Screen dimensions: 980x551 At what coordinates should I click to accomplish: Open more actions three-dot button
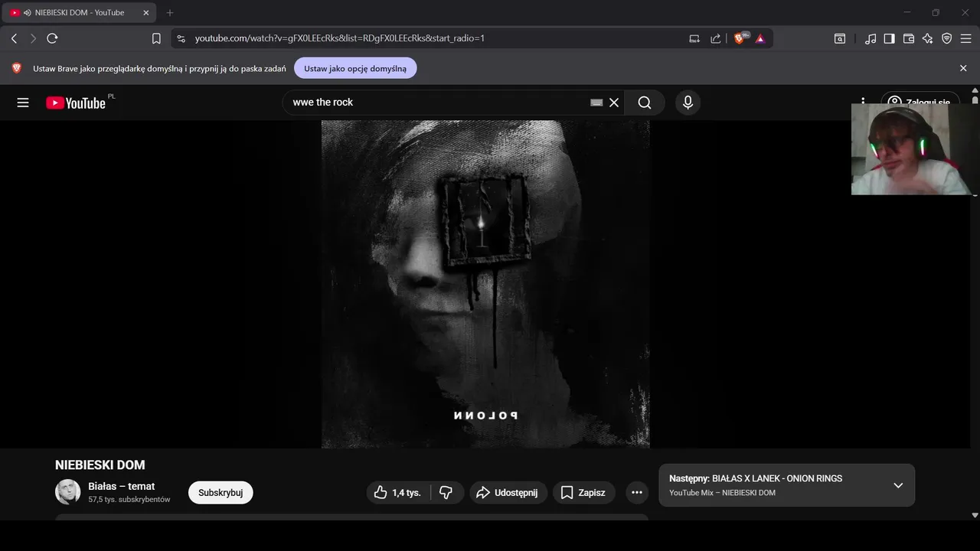[x=637, y=493]
